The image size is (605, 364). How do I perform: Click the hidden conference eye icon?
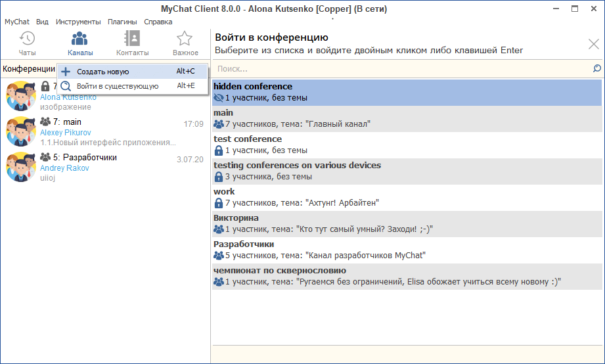coord(219,98)
